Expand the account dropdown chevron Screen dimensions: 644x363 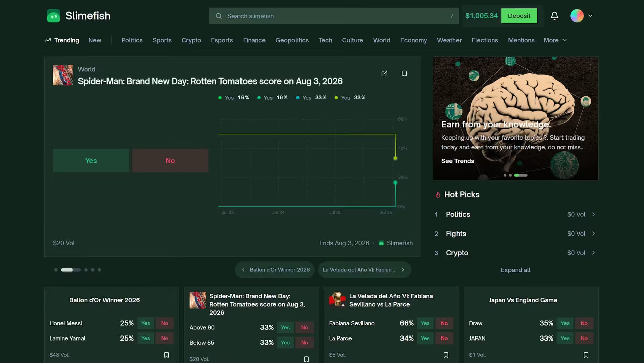[590, 16]
